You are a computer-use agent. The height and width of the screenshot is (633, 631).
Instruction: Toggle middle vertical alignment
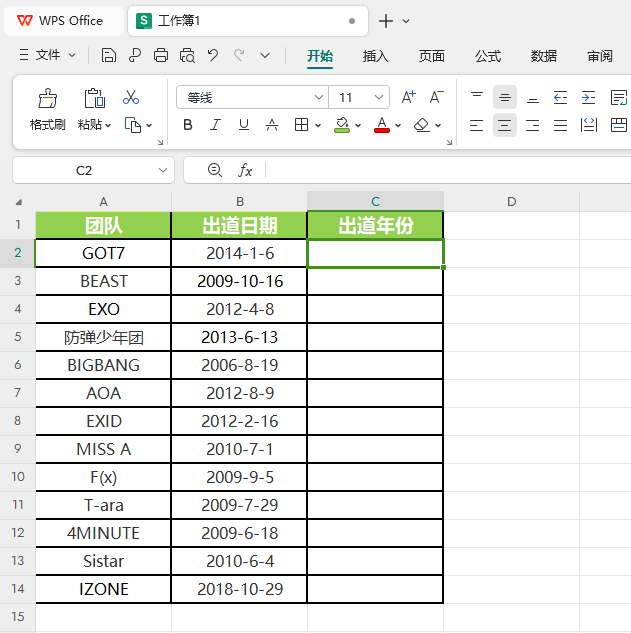(505, 97)
